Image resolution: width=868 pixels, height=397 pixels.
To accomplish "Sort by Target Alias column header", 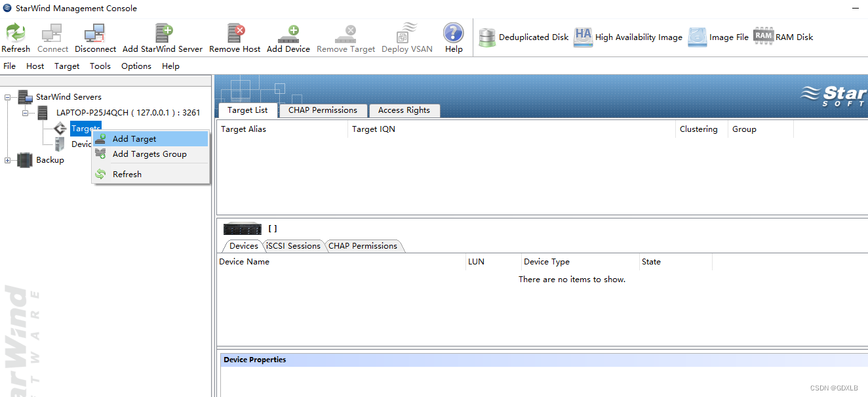I will (283, 129).
